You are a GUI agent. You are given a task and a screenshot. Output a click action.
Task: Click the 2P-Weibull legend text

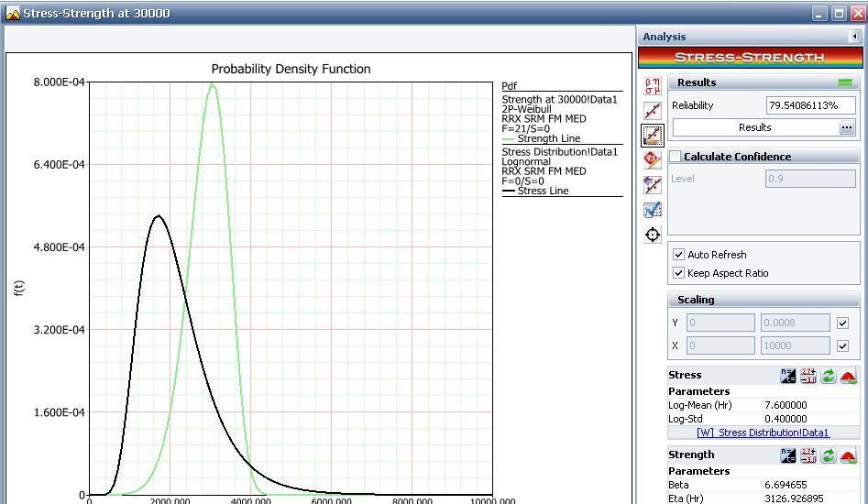pos(526,109)
